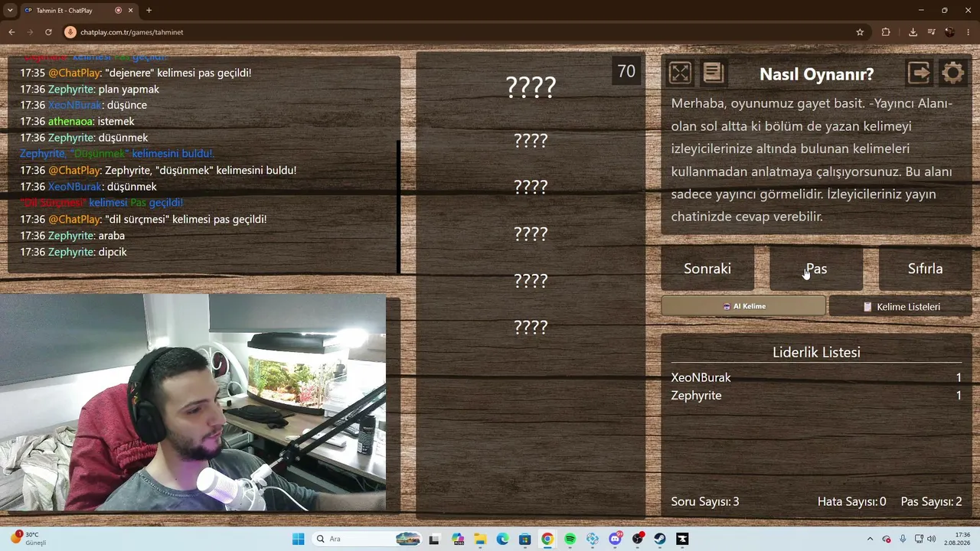Click chat message 'Zephyrite: plan yapmak'

(90, 89)
